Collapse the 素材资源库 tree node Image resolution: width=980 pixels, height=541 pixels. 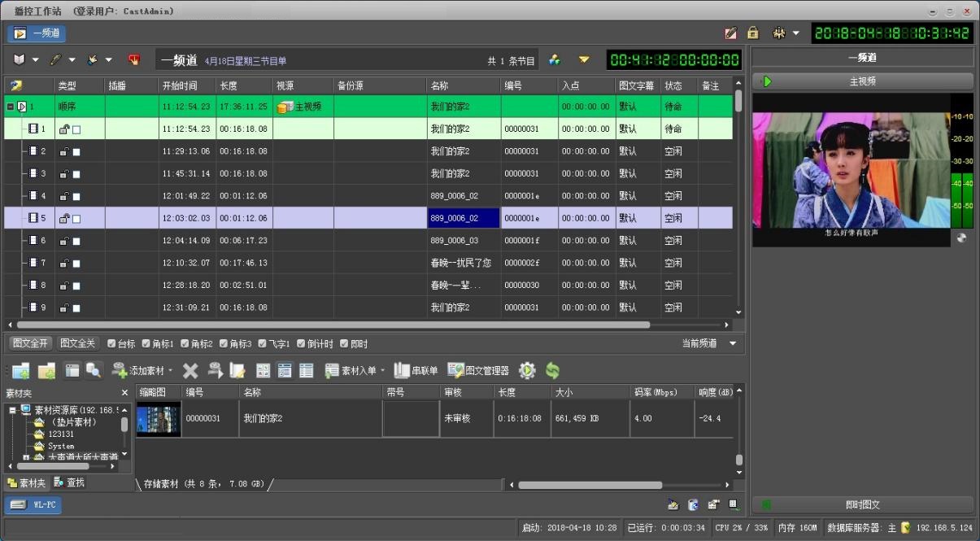point(13,410)
